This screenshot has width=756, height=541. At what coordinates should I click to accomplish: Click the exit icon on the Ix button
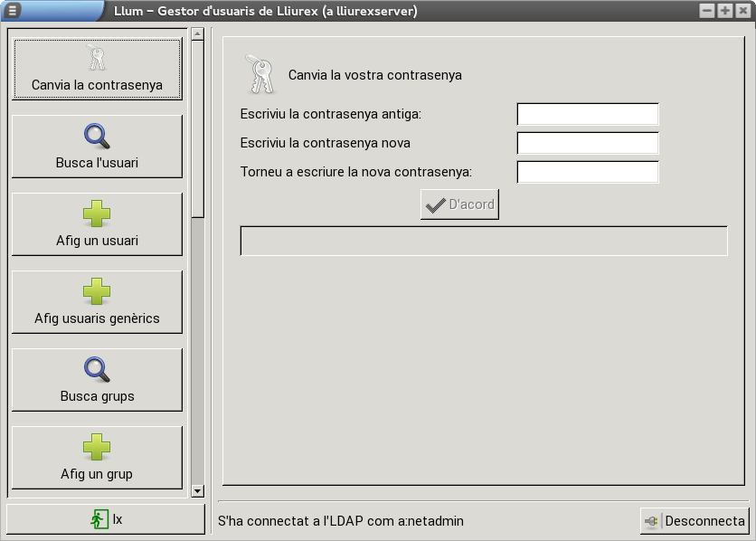[99, 519]
